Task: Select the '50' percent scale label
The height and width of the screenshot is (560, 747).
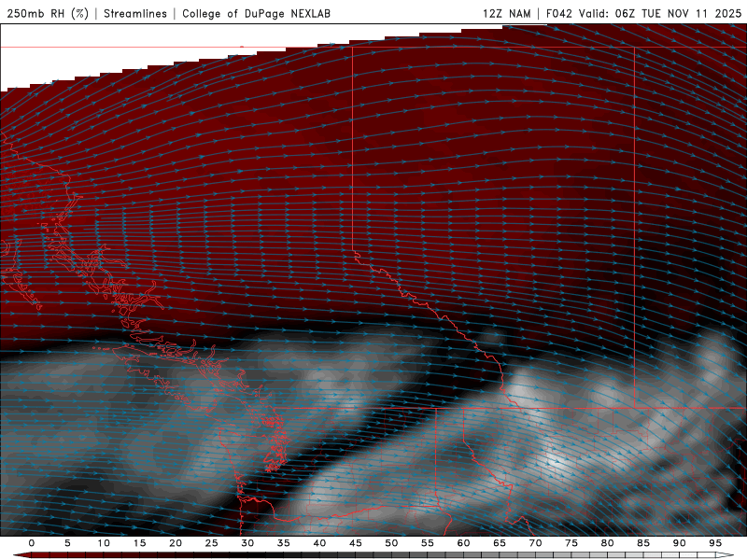Action: [391, 543]
